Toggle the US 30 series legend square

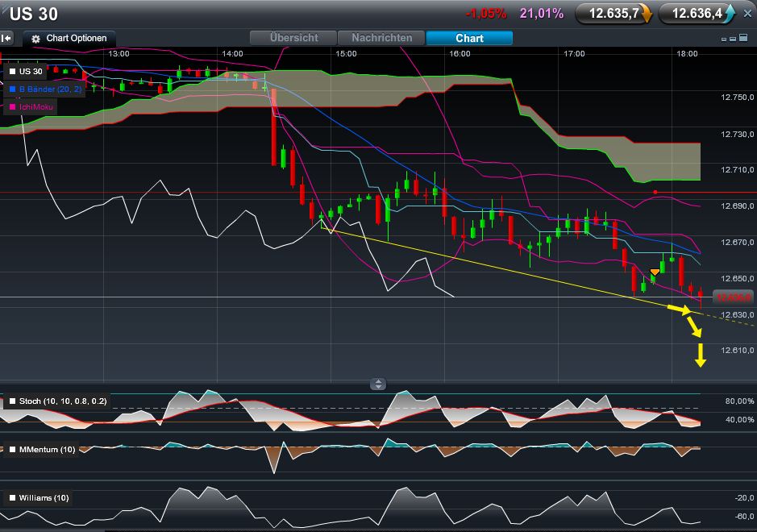click(x=12, y=71)
